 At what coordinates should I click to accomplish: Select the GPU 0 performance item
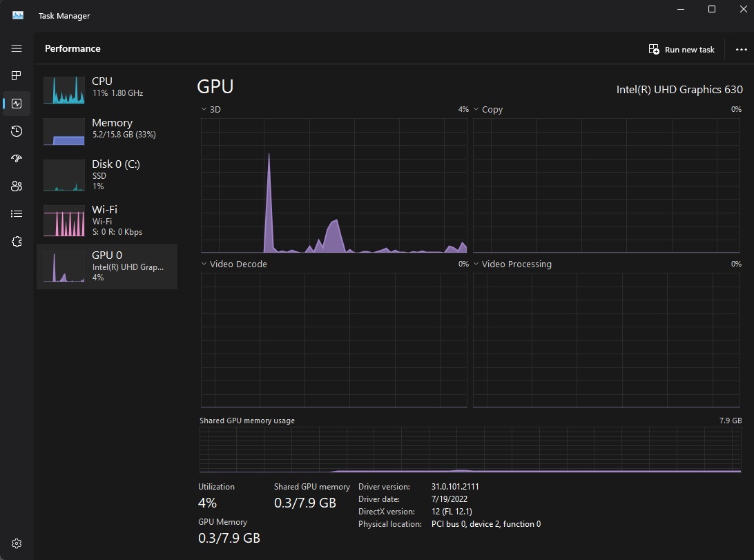[107, 267]
